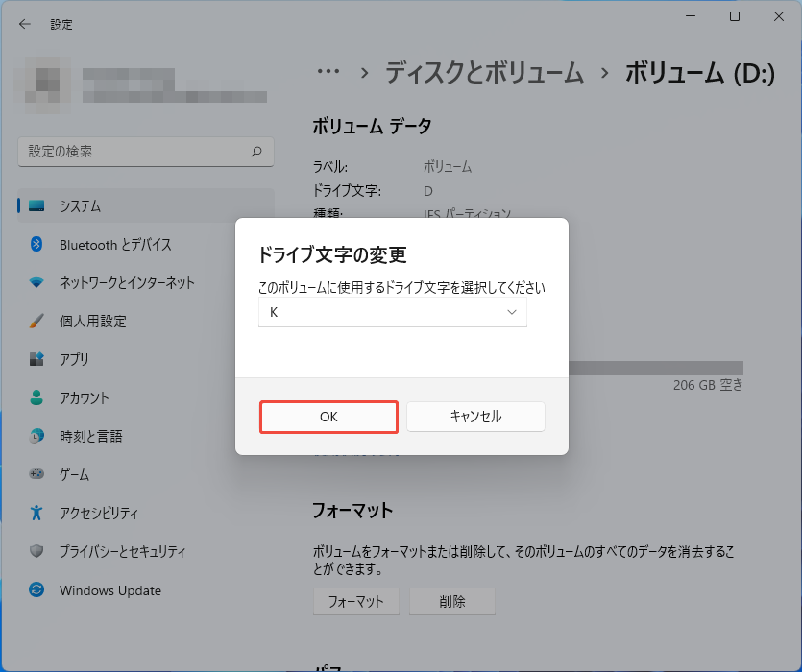Select Windows Update label in sidebar
The height and width of the screenshot is (672, 802).
pos(110,590)
